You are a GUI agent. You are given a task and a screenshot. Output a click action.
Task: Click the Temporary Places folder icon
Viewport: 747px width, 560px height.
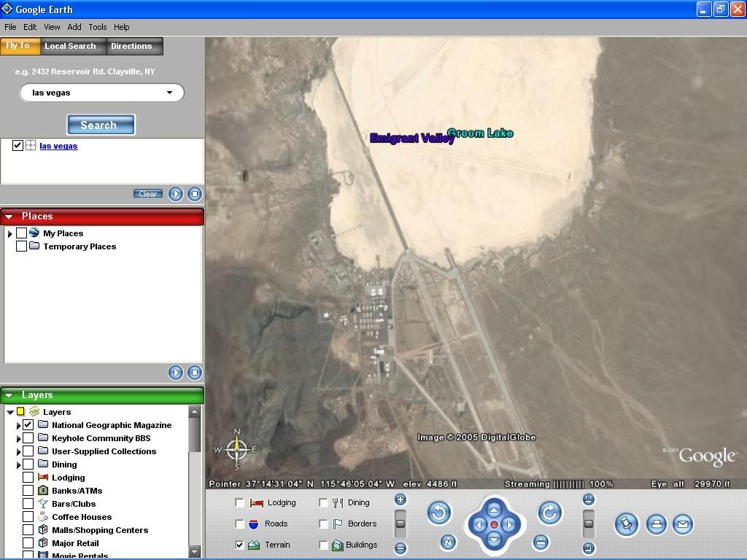point(34,246)
